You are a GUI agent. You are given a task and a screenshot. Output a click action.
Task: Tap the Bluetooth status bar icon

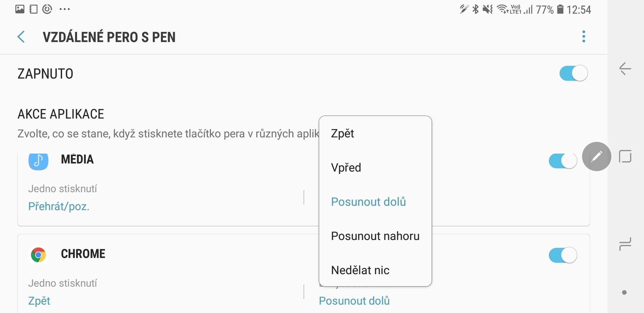pos(475,9)
